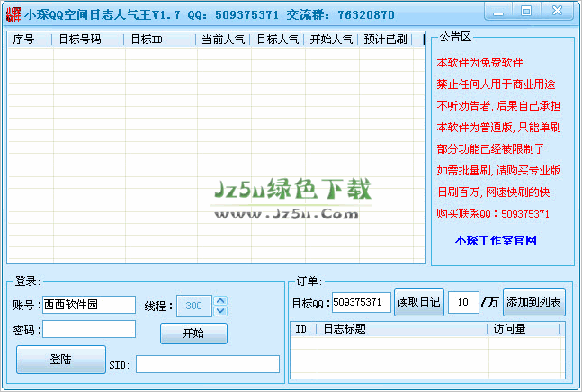Open the 小琛工作室官网 link
582x392 pixels.
(496, 241)
